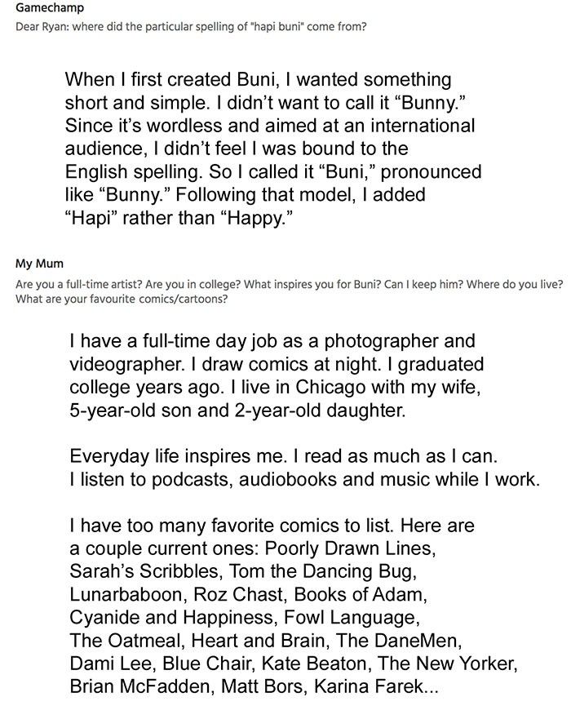
Task: Click the answer line starting "When I first created Buni"
Action: click(x=258, y=81)
